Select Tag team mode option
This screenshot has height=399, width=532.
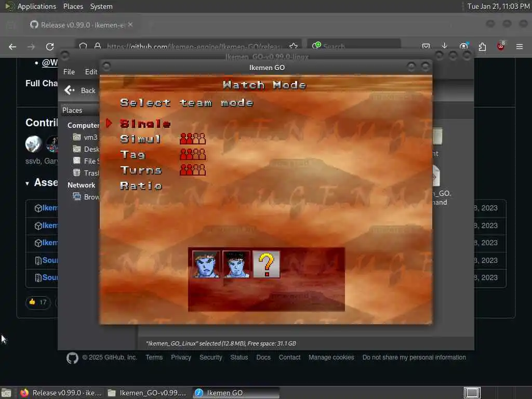click(x=132, y=155)
